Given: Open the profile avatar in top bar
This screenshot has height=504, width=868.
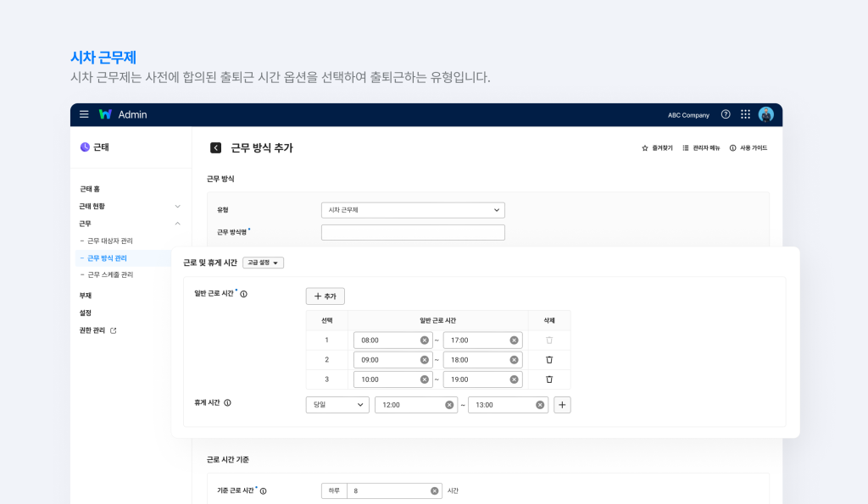Looking at the screenshot, I should pos(765,115).
